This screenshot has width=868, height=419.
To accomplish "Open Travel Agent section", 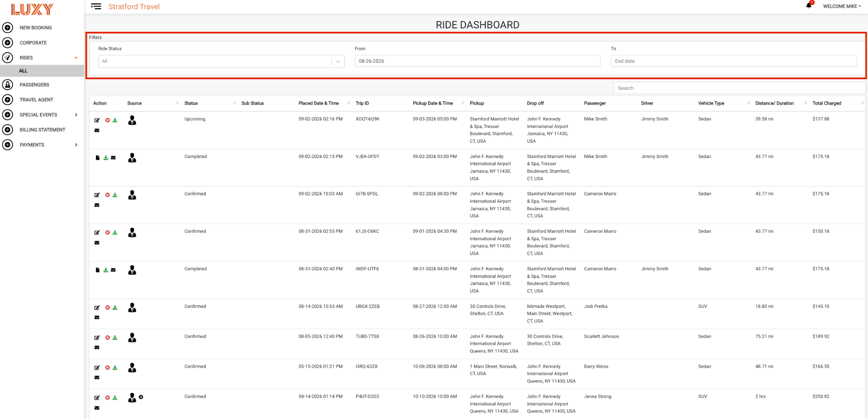I will [x=36, y=100].
